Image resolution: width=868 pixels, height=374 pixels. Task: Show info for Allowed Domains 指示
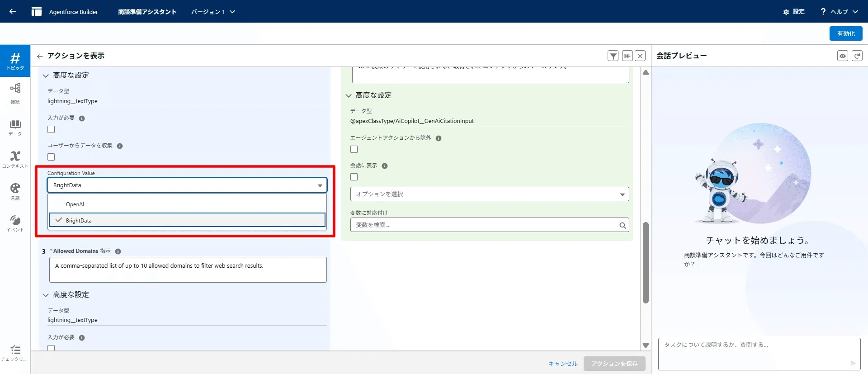118,251
